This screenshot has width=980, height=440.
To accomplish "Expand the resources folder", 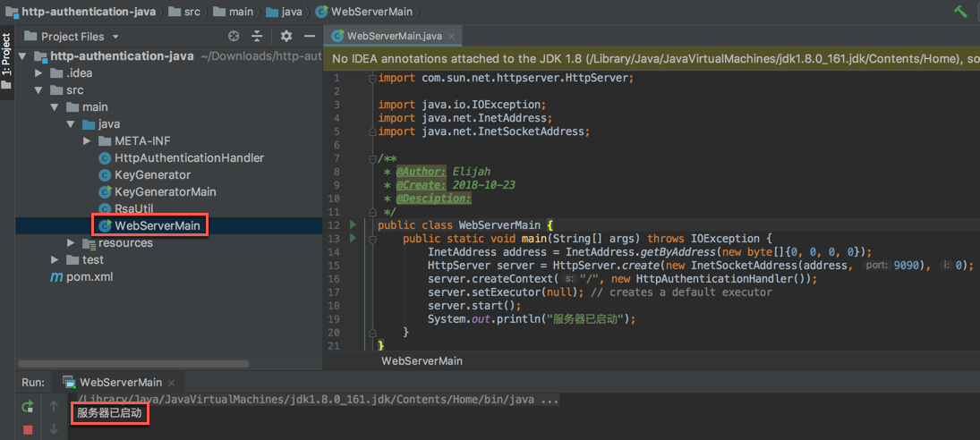I will click(71, 243).
